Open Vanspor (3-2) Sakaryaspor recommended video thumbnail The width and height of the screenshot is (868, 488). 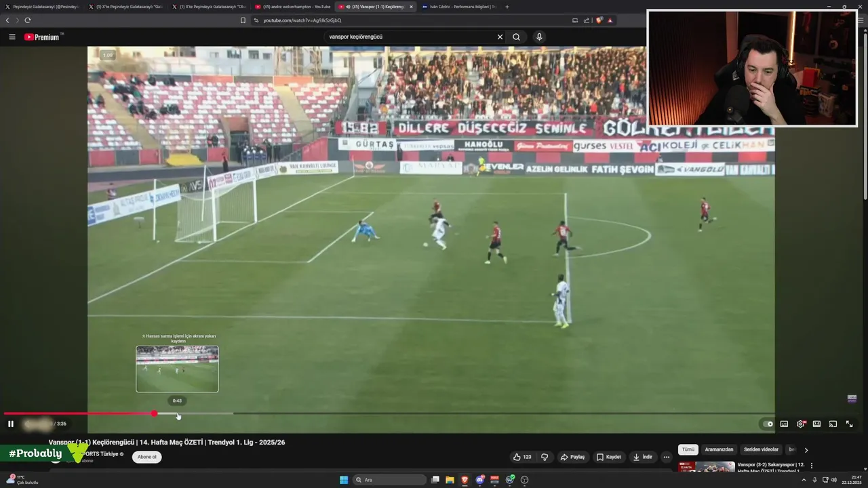707,467
